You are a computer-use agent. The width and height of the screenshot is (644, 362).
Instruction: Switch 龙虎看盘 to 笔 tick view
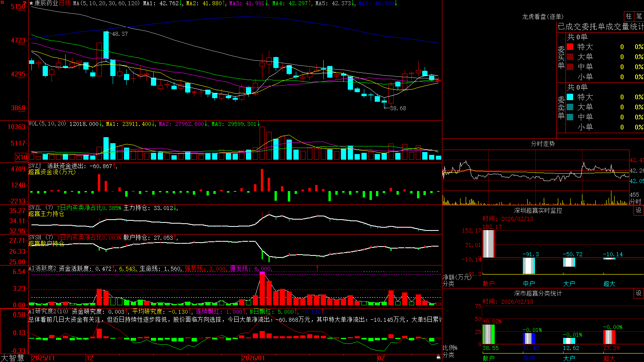tap(639, 16)
